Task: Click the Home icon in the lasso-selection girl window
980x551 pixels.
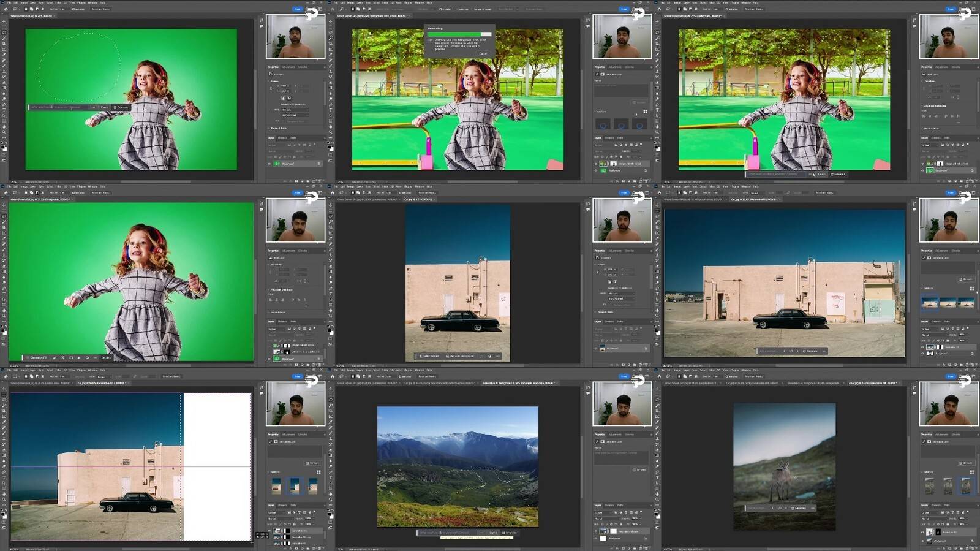Action: coord(6,9)
